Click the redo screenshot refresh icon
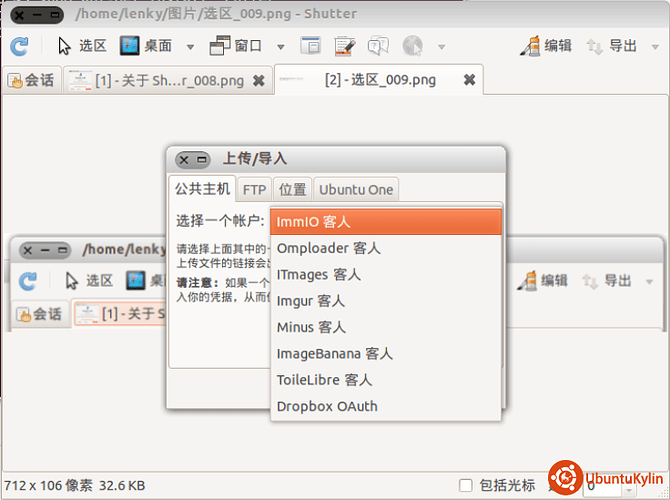This screenshot has height=500, width=670. 19,46
